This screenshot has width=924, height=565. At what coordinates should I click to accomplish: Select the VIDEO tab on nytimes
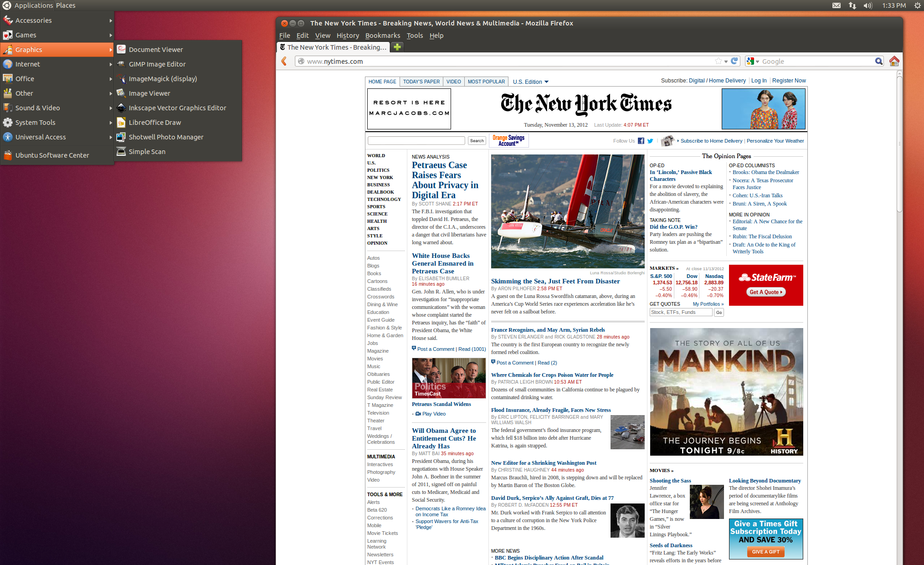tap(453, 82)
